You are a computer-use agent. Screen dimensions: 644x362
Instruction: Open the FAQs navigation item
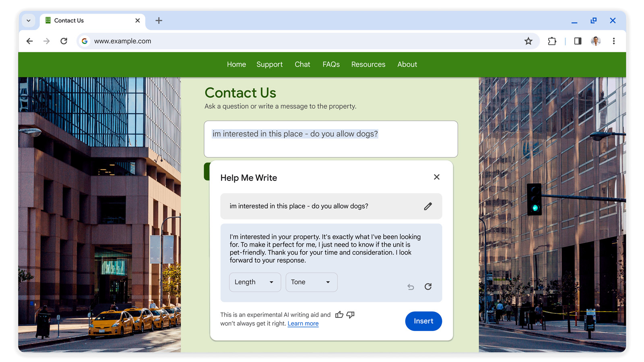(331, 64)
